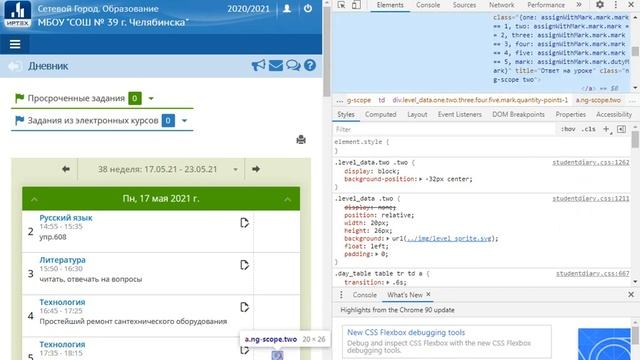Select Console tab in bottom drawer

(364, 295)
